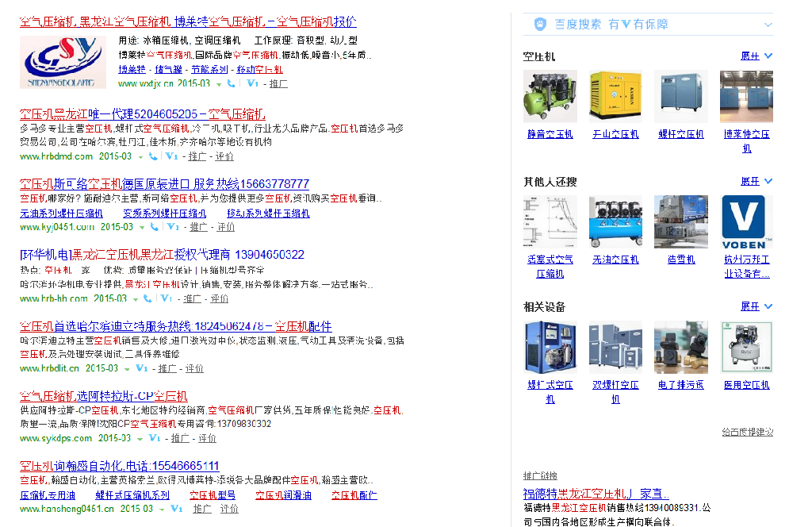
Task: Open result with 电话:15546665111
Action: (x=120, y=466)
